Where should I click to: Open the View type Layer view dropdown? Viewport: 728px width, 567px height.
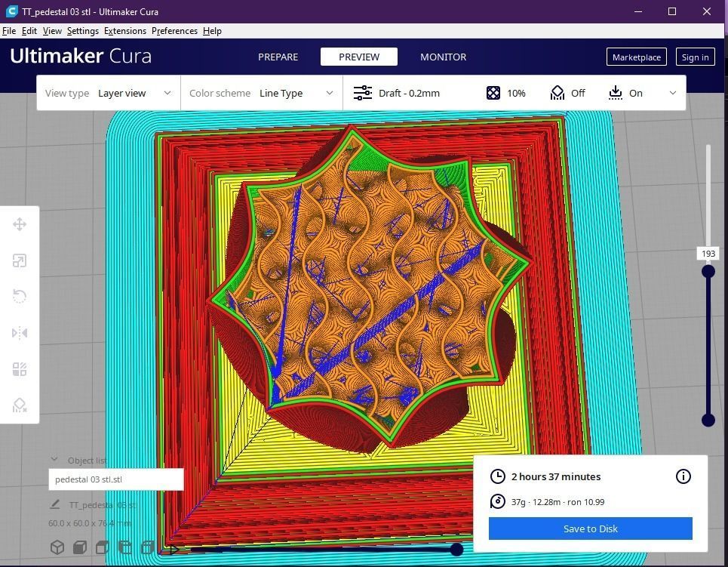[108, 93]
